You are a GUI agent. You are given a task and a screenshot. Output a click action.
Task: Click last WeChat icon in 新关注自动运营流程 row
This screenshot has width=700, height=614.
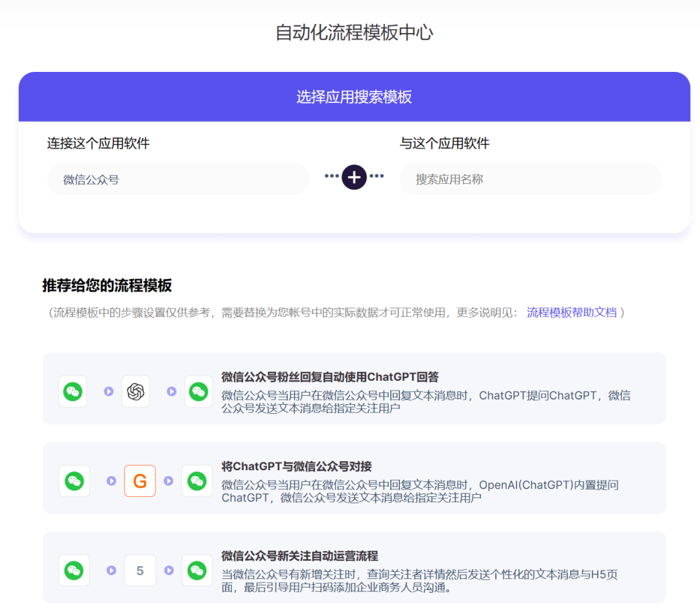point(197,570)
